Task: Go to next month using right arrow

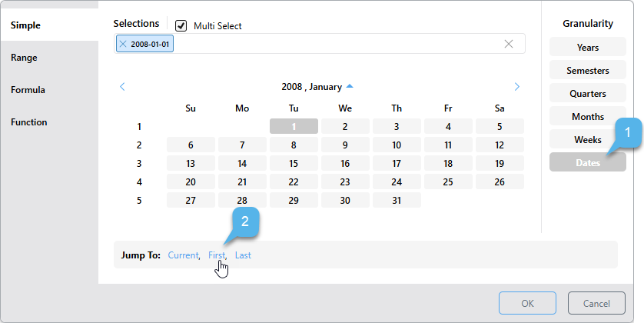Action: tap(516, 87)
